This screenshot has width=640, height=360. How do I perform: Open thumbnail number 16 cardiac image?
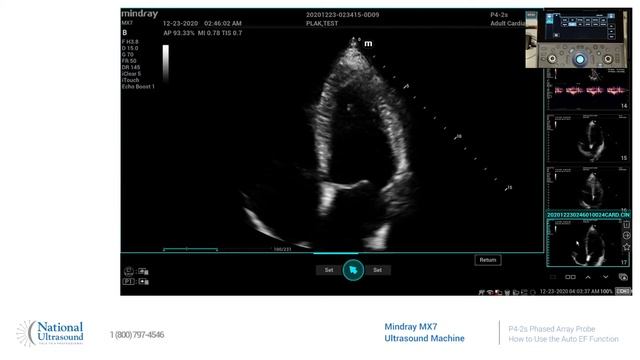click(x=587, y=188)
